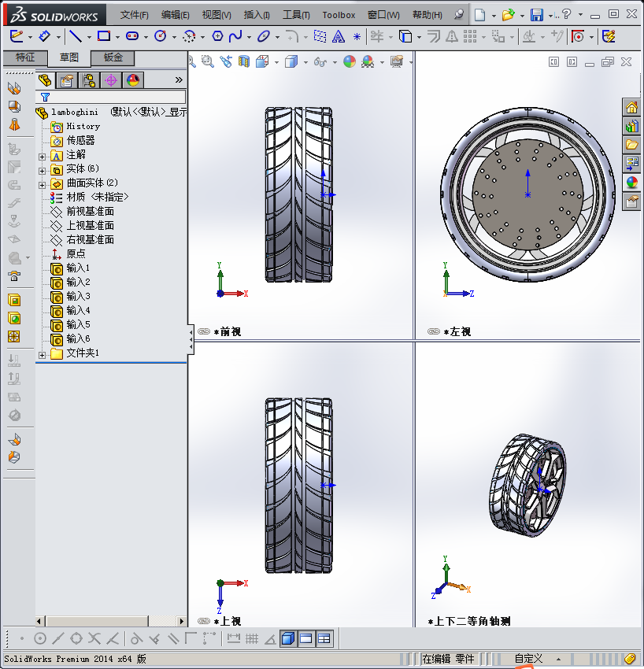Click 材质 <未指定> tree item

(x=89, y=198)
